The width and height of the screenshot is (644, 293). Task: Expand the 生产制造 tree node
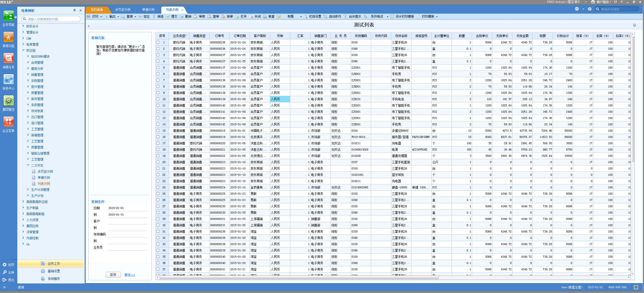(23, 208)
